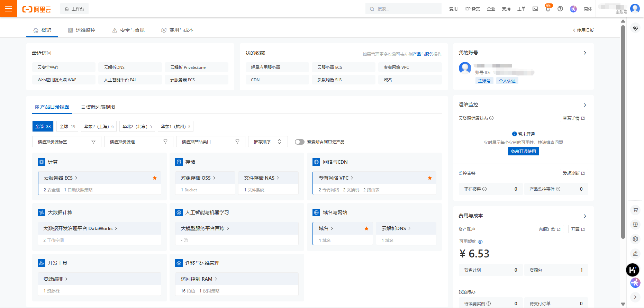The width and height of the screenshot is (644, 308).
Task: Open the 请选择资源标签 filter dropdown
Action: [66, 142]
